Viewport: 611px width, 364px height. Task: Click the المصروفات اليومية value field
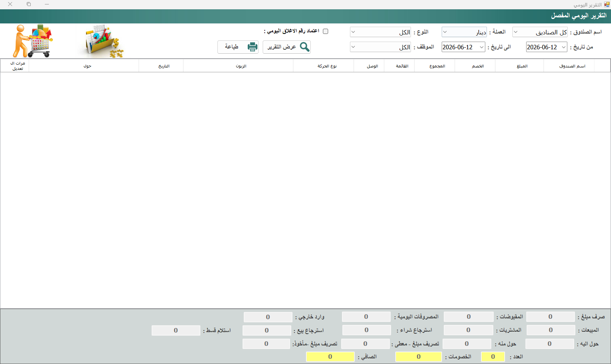[366, 317]
